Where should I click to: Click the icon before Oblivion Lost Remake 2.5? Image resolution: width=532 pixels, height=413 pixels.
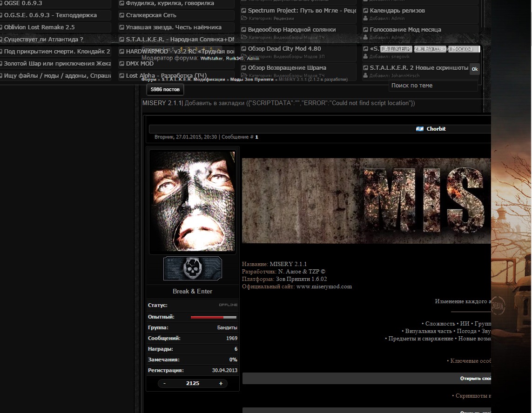click(1, 27)
